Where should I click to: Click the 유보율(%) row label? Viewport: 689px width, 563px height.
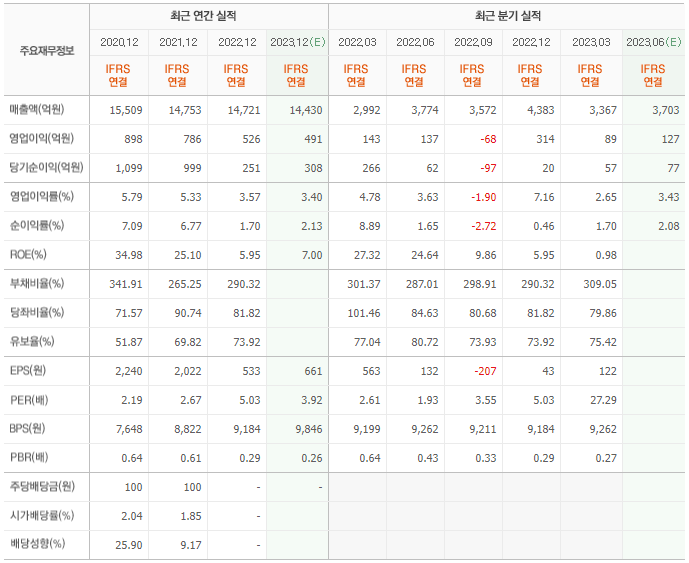click(x=32, y=341)
